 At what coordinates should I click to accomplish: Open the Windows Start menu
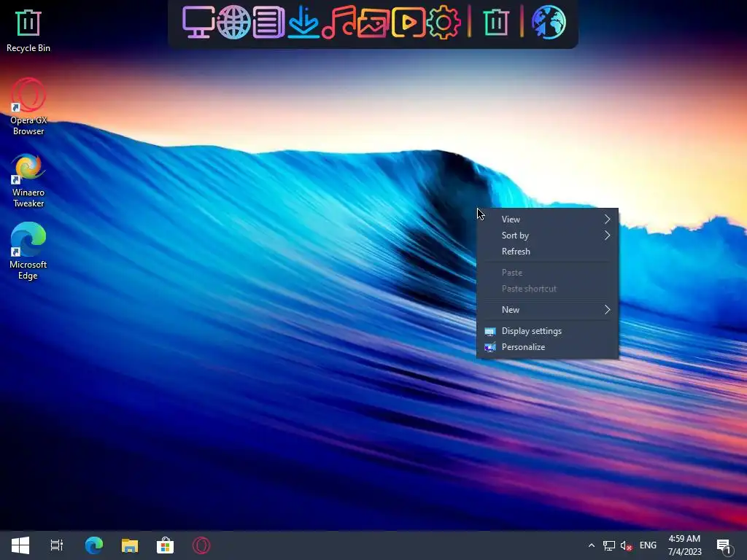pos(20,545)
